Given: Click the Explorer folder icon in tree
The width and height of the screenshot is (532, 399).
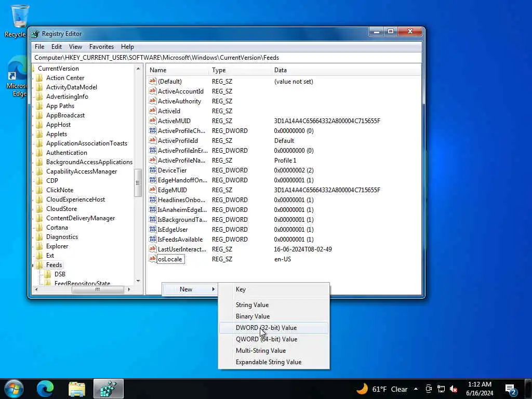Looking at the screenshot, I should 39,246.
